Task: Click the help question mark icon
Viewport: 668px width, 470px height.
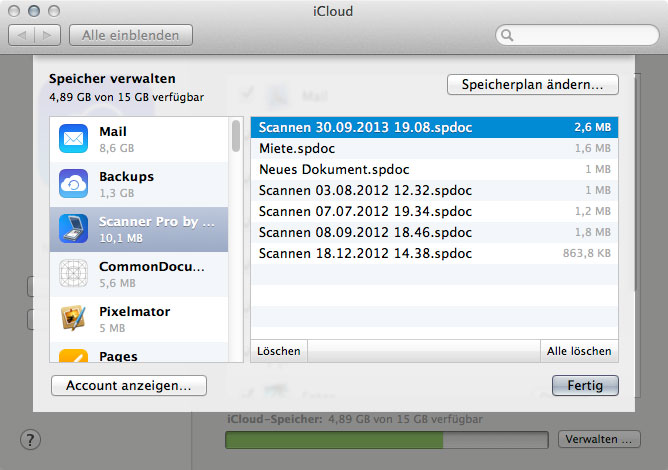Action: click(x=30, y=440)
